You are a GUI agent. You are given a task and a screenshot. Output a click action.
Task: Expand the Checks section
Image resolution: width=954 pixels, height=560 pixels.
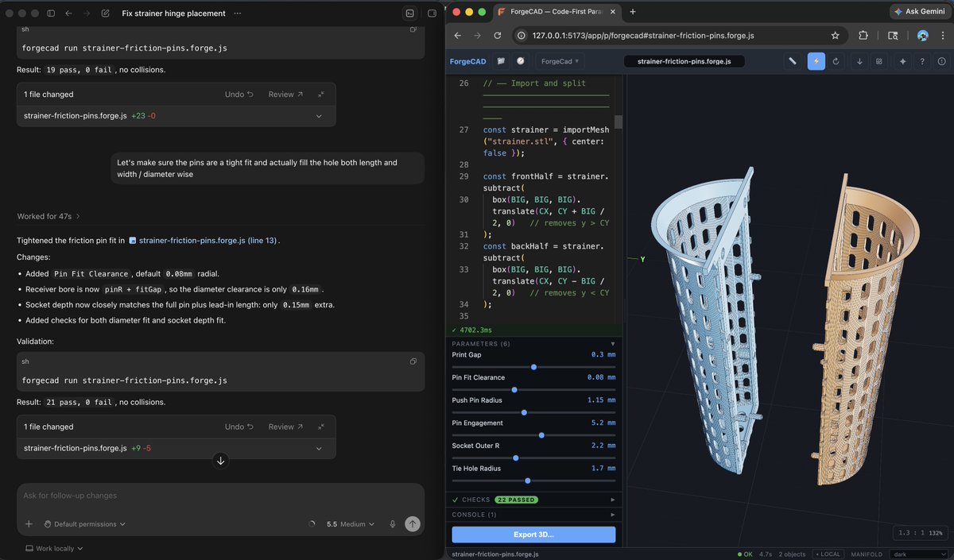click(533, 500)
